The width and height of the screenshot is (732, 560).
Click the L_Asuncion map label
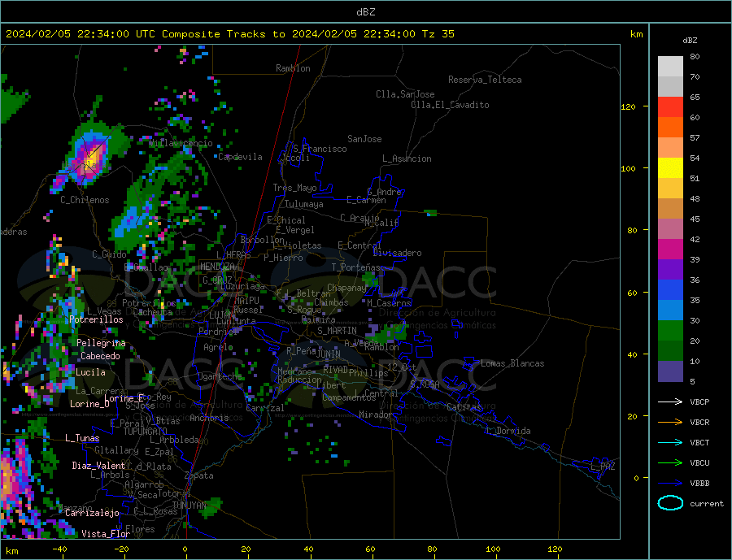(x=407, y=158)
